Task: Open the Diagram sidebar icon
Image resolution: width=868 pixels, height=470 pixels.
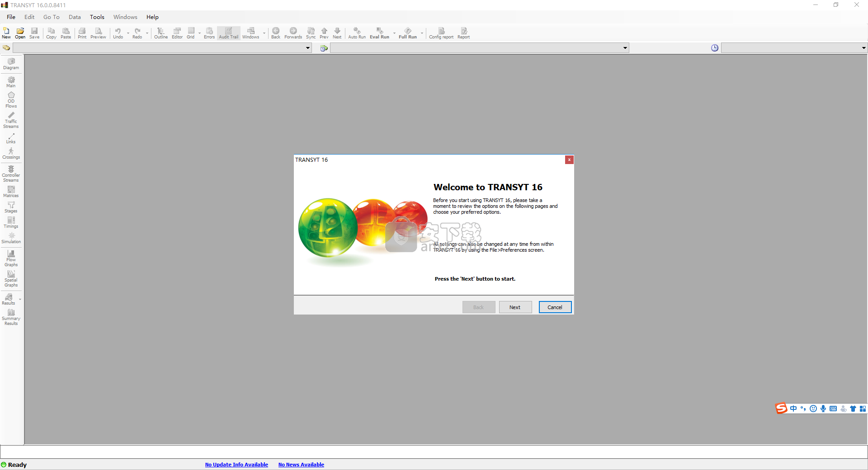Action: coord(11,64)
